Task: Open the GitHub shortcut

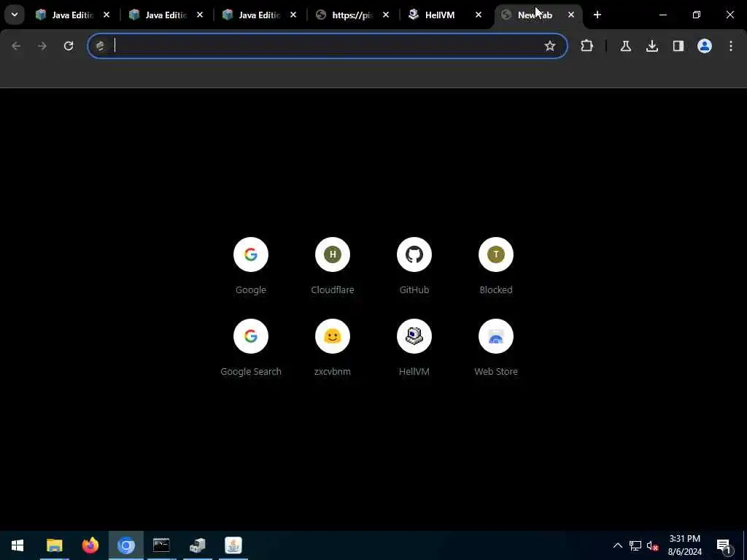Action: pos(414,265)
